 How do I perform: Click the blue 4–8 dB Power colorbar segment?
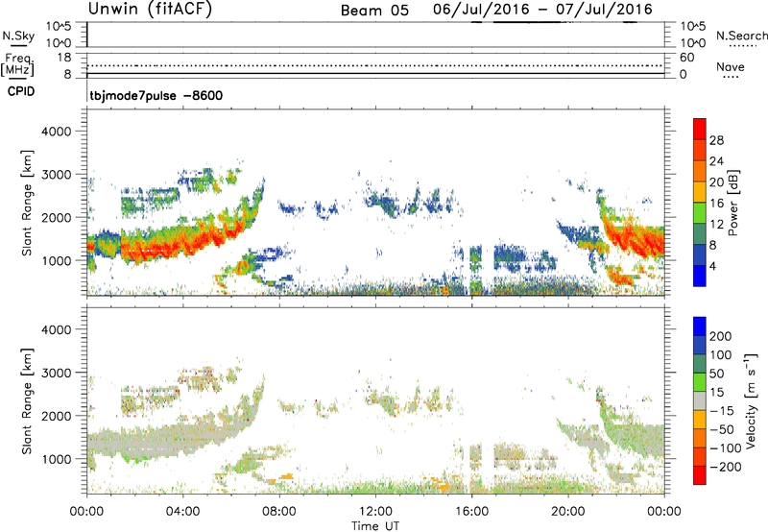(x=700, y=255)
